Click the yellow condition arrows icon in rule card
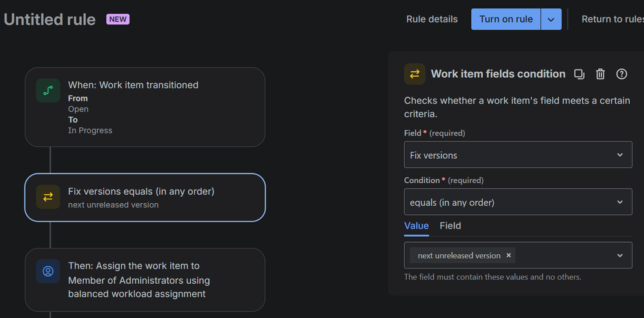Viewport: 644px width, 318px height. tap(48, 197)
